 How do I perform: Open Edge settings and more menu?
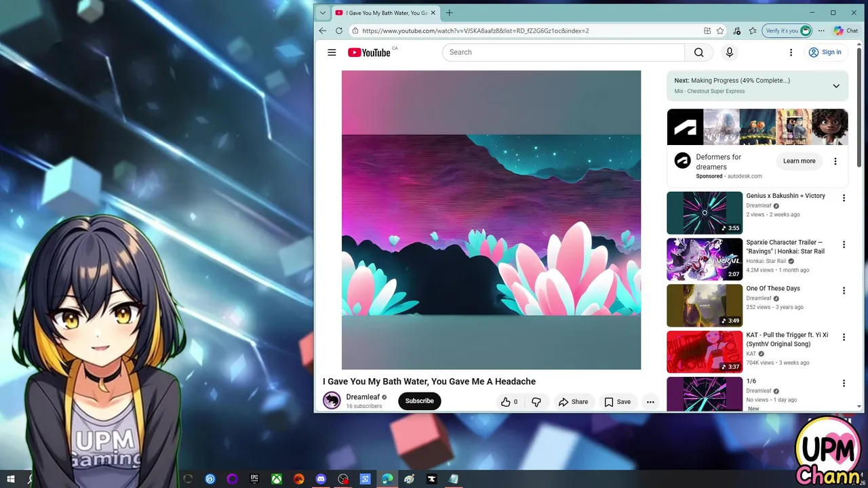(821, 30)
